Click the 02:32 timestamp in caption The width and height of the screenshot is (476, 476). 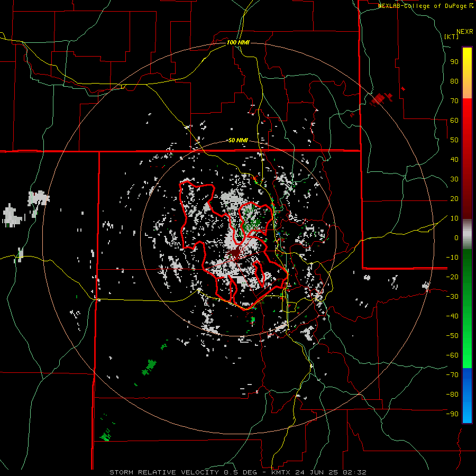[355, 472]
